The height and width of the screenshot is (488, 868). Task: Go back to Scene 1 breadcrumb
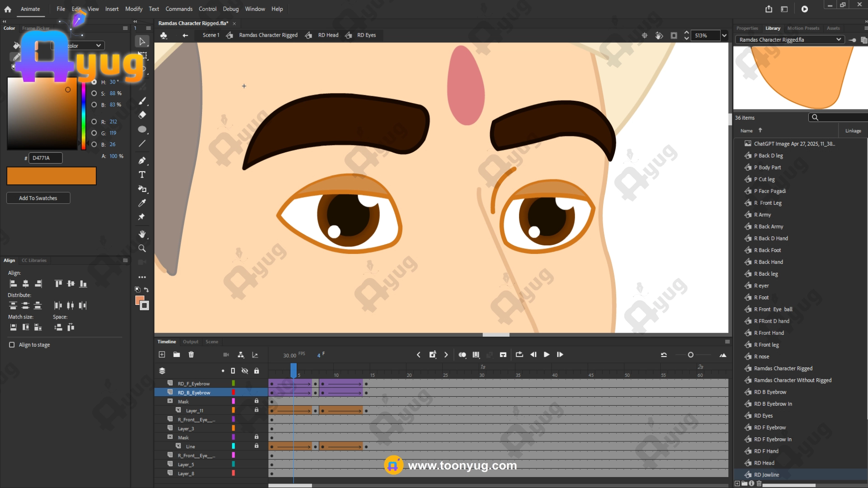pos(210,35)
